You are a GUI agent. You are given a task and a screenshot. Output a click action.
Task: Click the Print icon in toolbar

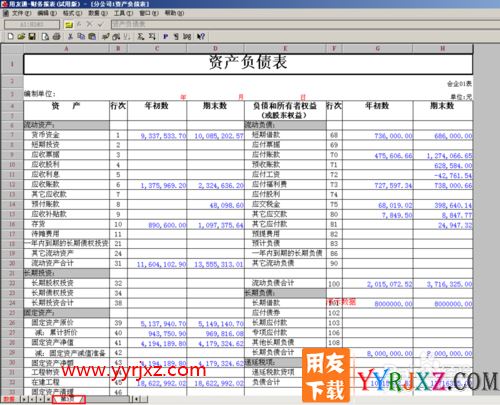(57, 36)
